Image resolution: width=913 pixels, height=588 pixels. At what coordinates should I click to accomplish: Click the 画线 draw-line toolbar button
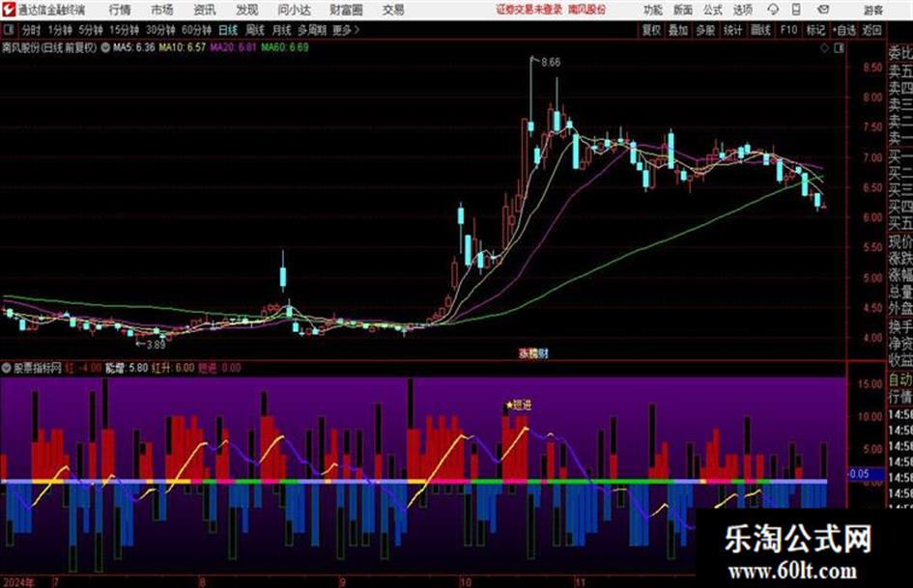point(760,30)
